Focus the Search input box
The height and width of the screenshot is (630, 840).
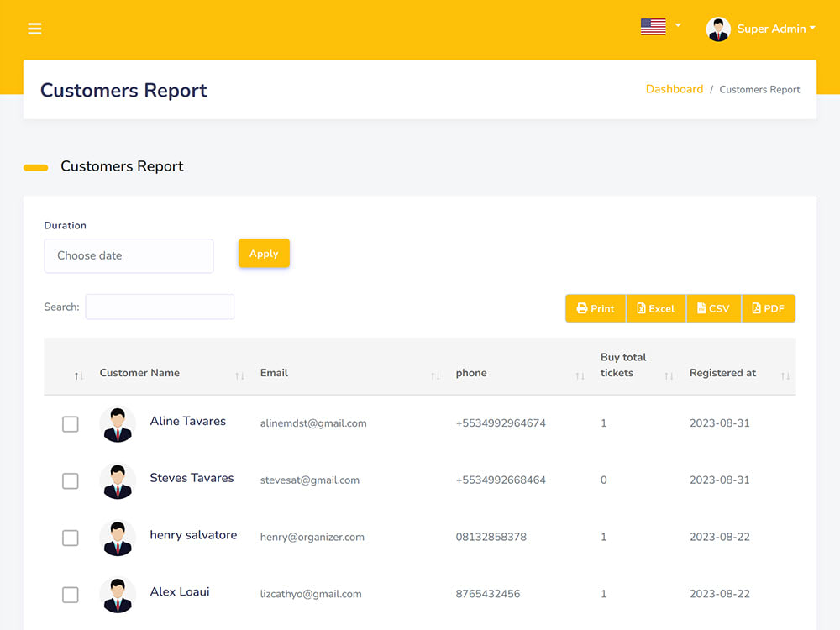160,307
